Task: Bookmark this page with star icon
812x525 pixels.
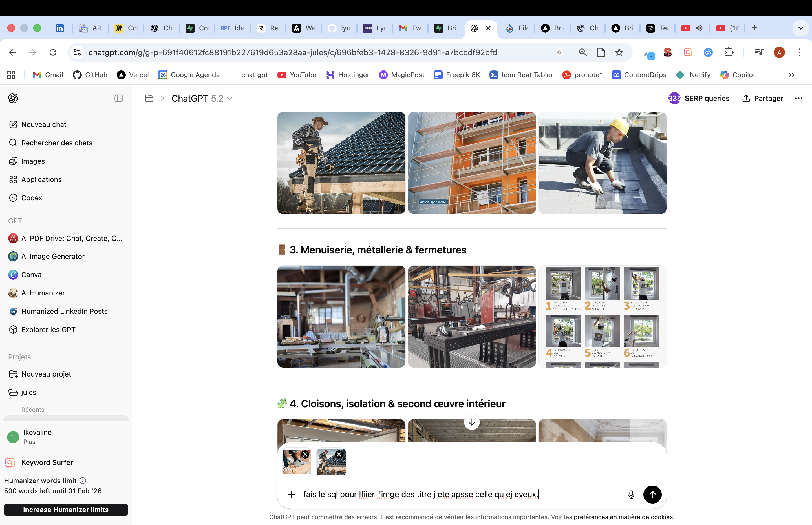Action: [x=619, y=52]
